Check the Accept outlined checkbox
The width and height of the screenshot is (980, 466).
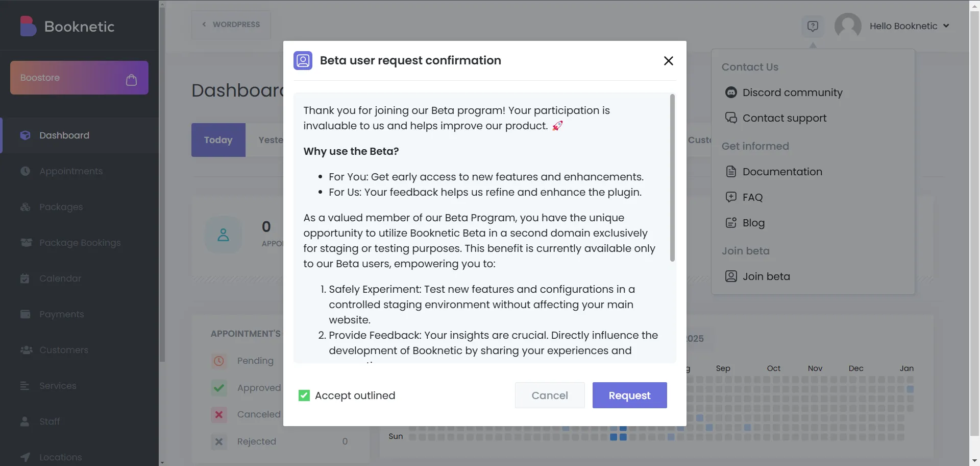[304, 395]
